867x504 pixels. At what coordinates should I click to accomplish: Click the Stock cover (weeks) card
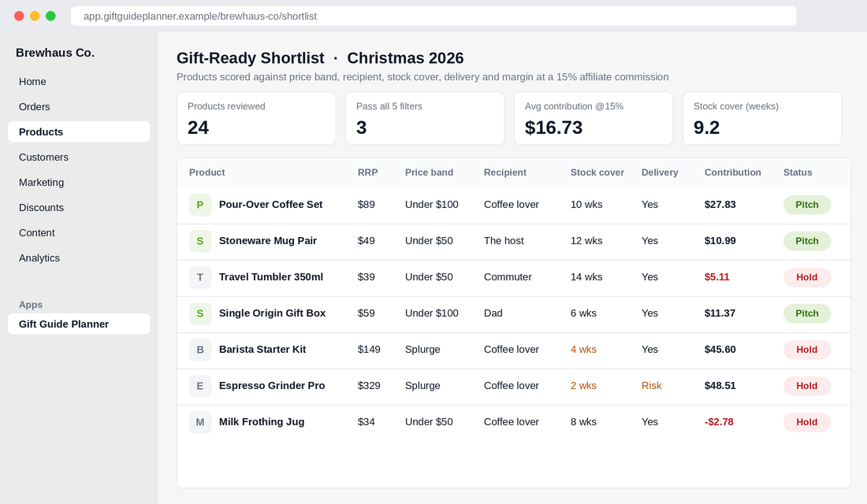click(762, 118)
